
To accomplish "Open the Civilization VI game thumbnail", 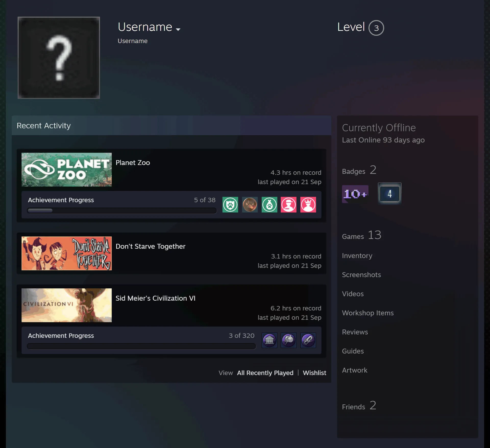I will click(67, 305).
